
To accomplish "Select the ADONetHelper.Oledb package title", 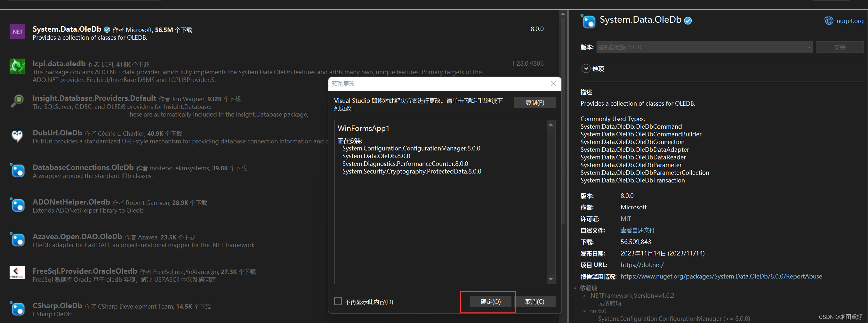I will coord(71,202).
